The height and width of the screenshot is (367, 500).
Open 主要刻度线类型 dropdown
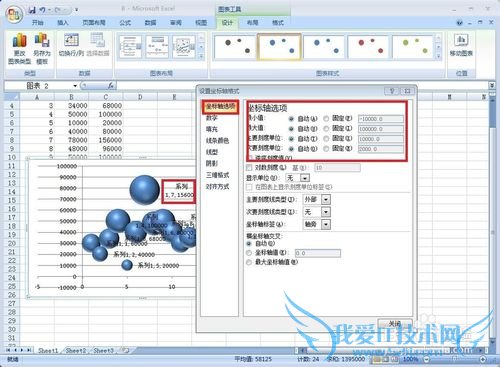(326, 200)
